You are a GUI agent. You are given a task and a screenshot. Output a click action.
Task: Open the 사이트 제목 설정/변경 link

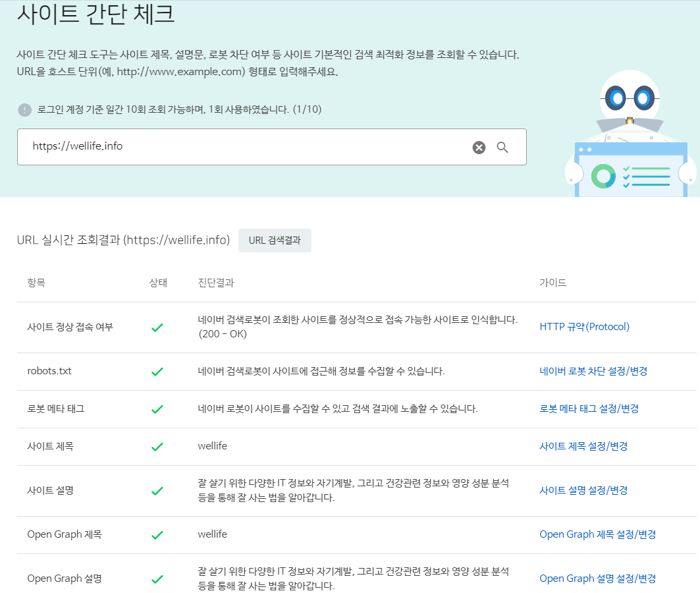click(x=583, y=445)
